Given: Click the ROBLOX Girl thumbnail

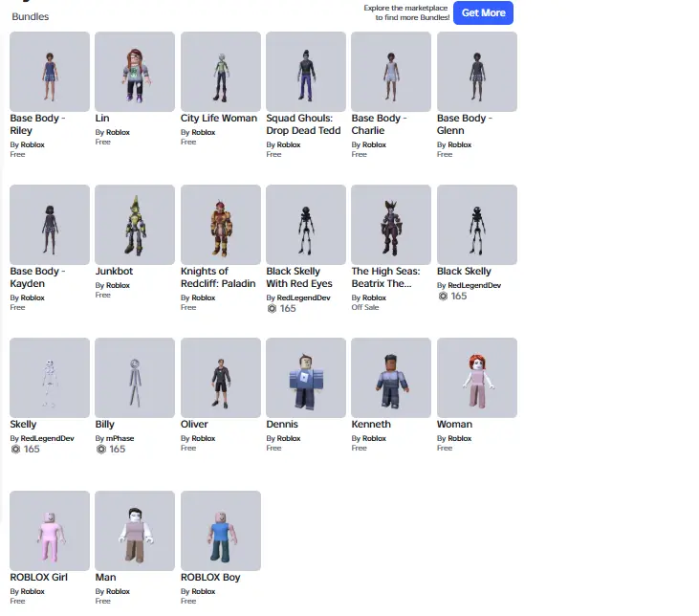Looking at the screenshot, I should tap(50, 531).
